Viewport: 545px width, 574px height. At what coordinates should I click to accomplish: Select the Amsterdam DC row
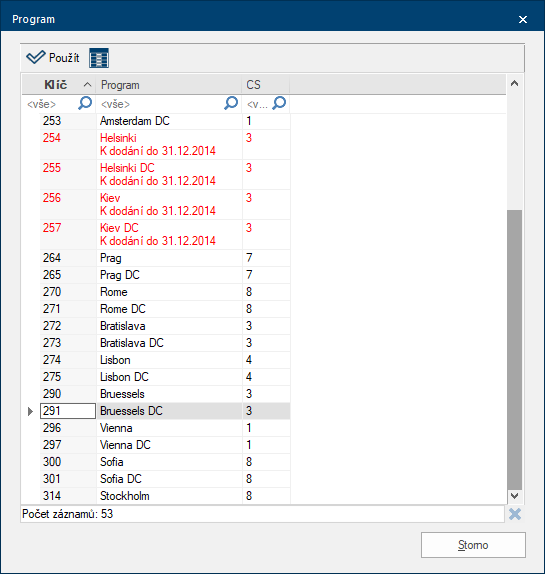click(x=165, y=121)
